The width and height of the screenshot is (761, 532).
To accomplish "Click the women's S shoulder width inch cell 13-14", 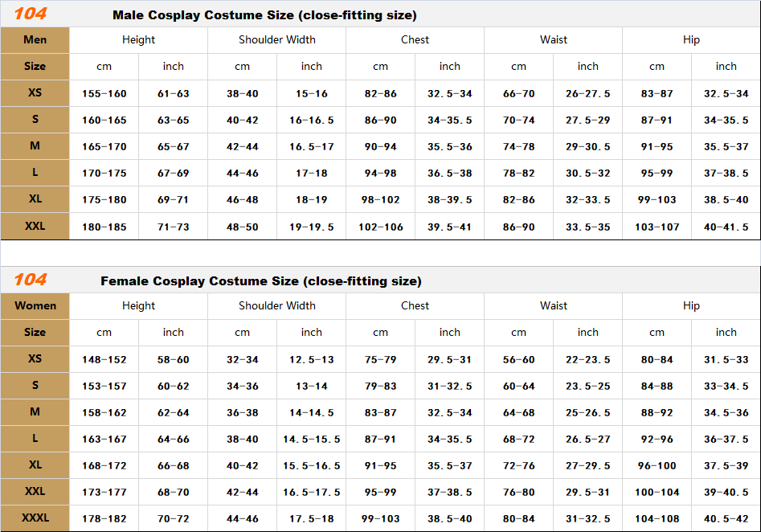I will [x=311, y=387].
